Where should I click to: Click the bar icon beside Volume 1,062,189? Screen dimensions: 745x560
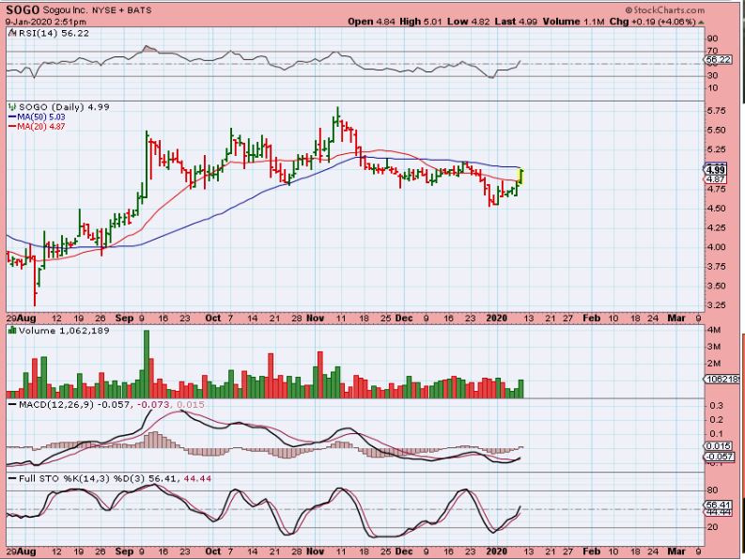(x=12, y=331)
